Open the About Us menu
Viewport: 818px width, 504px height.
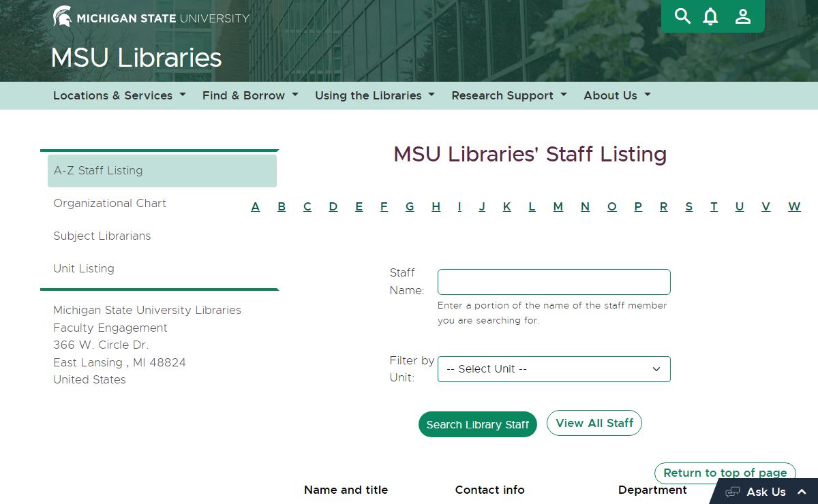click(x=617, y=95)
